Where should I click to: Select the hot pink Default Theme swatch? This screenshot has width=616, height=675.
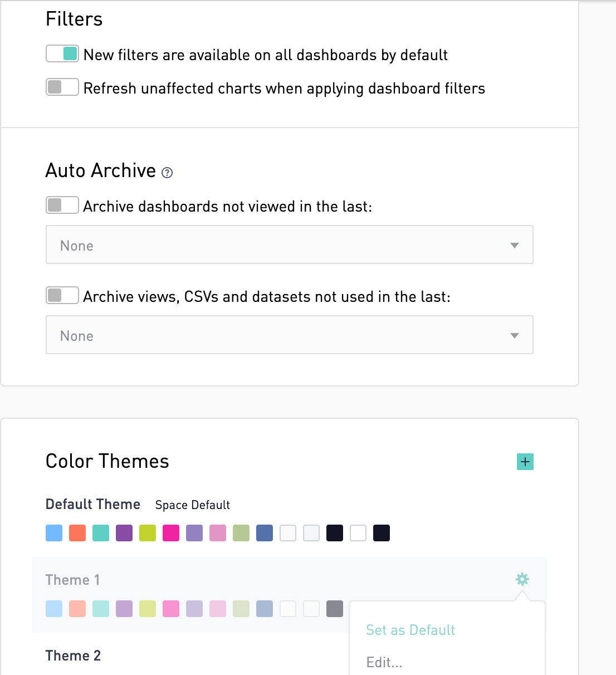[x=171, y=533]
